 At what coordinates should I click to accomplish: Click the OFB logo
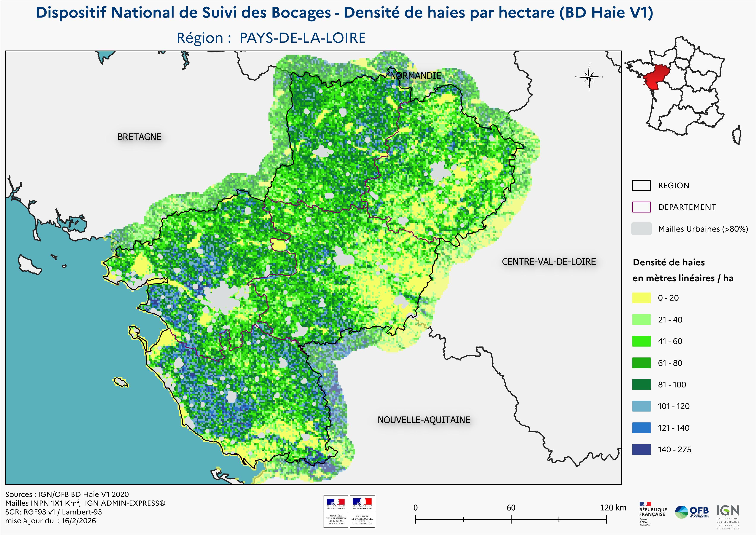(x=692, y=512)
